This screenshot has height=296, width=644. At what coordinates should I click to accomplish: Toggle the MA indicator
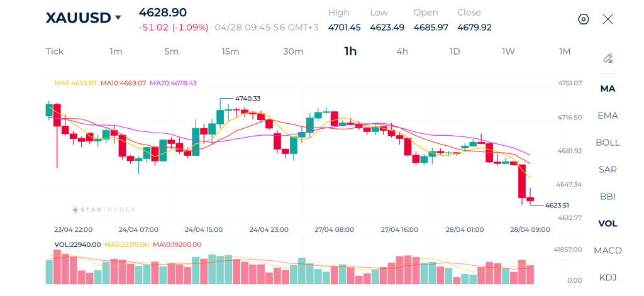click(608, 89)
